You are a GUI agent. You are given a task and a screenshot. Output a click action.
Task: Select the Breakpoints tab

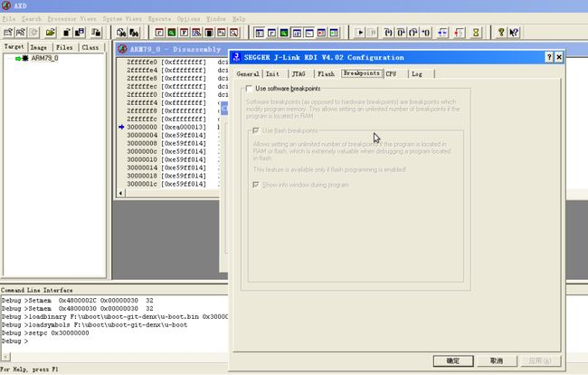click(x=362, y=73)
